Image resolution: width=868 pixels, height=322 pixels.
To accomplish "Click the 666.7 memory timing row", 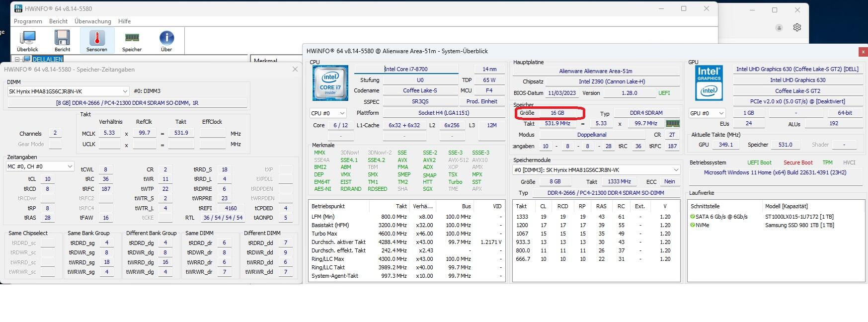I will click(595, 259).
